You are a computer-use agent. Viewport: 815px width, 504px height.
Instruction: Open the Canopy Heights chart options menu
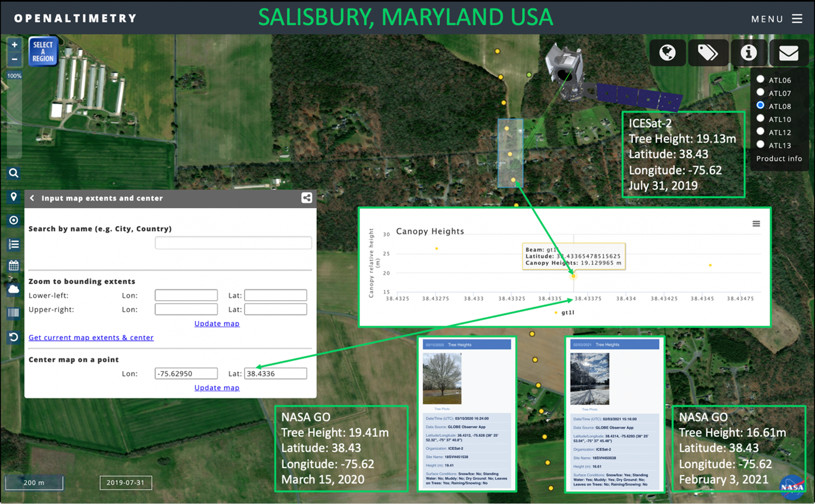756,224
